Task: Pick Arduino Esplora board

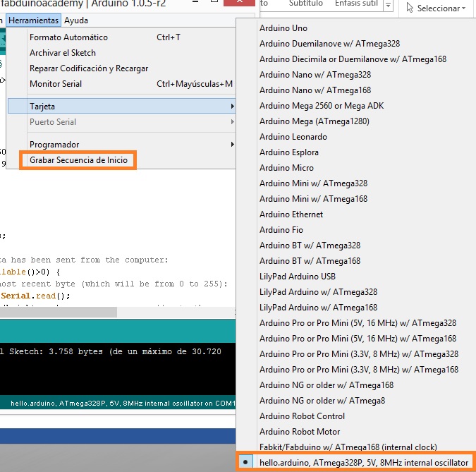Action: [355, 152]
